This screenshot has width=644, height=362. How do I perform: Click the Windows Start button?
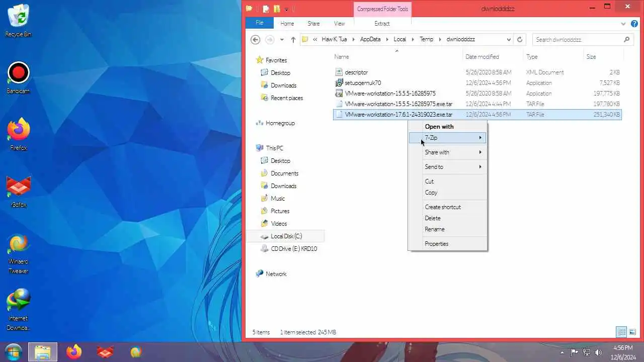point(13,352)
